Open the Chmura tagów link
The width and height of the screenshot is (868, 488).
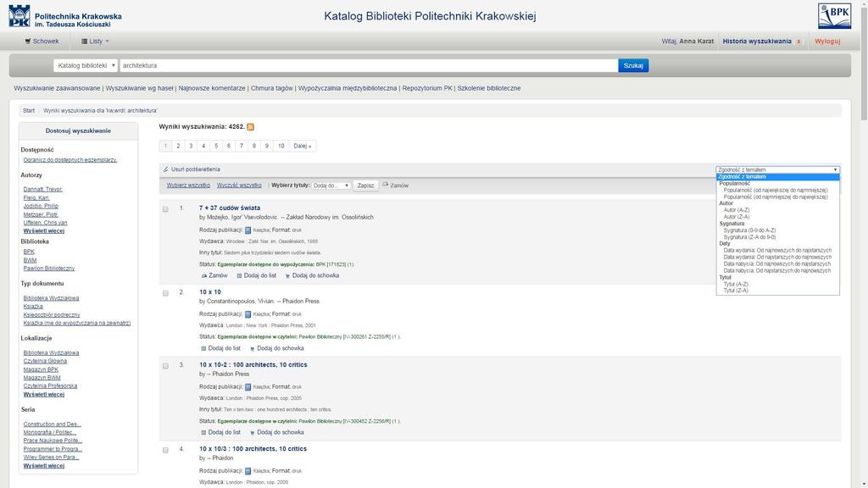[x=272, y=88]
